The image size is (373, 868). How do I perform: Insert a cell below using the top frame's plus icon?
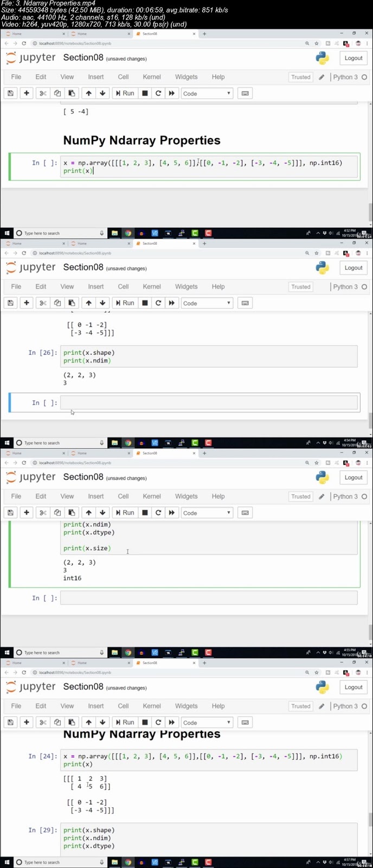pyautogui.click(x=27, y=93)
